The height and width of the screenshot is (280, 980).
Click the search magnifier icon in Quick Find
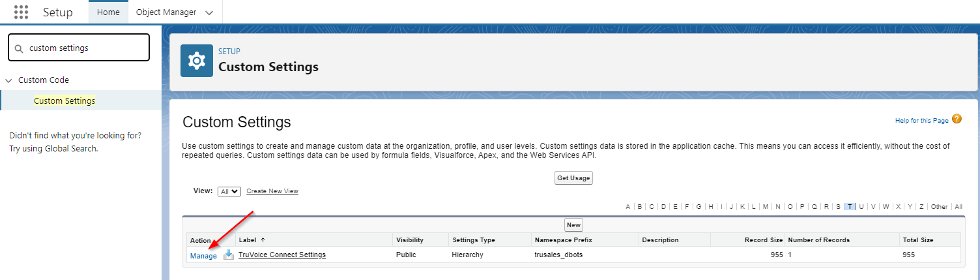click(x=19, y=48)
